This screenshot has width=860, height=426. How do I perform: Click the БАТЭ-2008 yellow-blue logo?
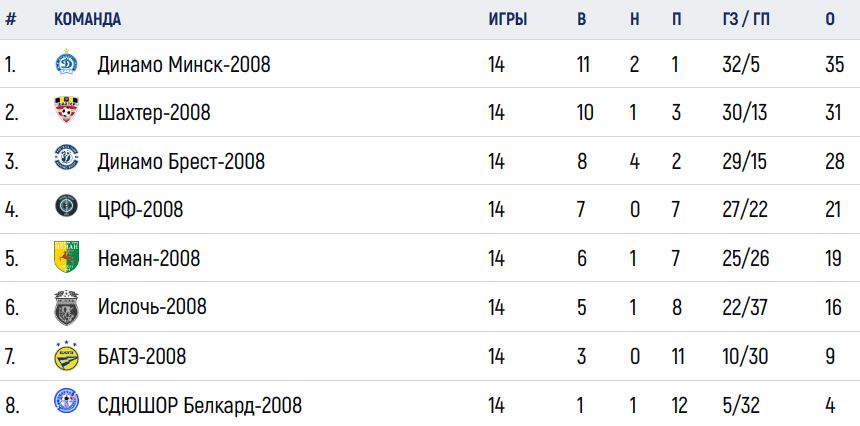point(66,356)
